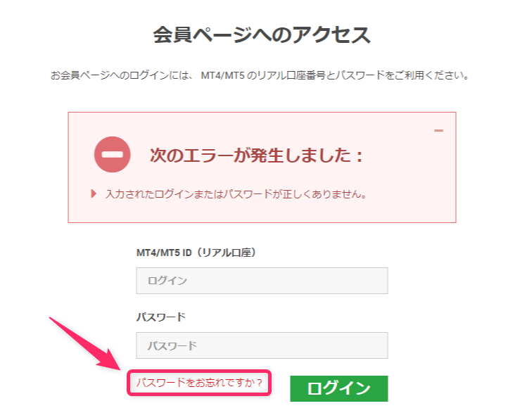Click the MT4/MT5 ID（リアル口座）field label
Image resolution: width=508 pixels, height=420 pixels.
(196, 253)
